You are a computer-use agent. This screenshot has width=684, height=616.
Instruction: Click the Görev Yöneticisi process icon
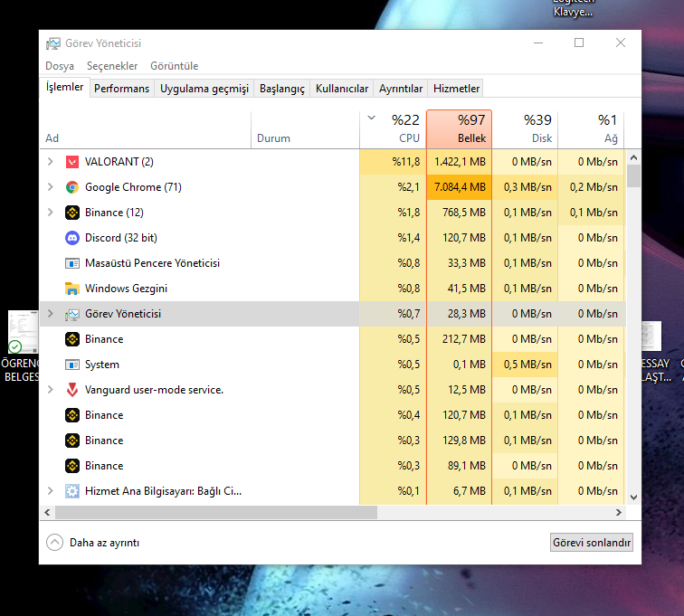[x=72, y=314]
